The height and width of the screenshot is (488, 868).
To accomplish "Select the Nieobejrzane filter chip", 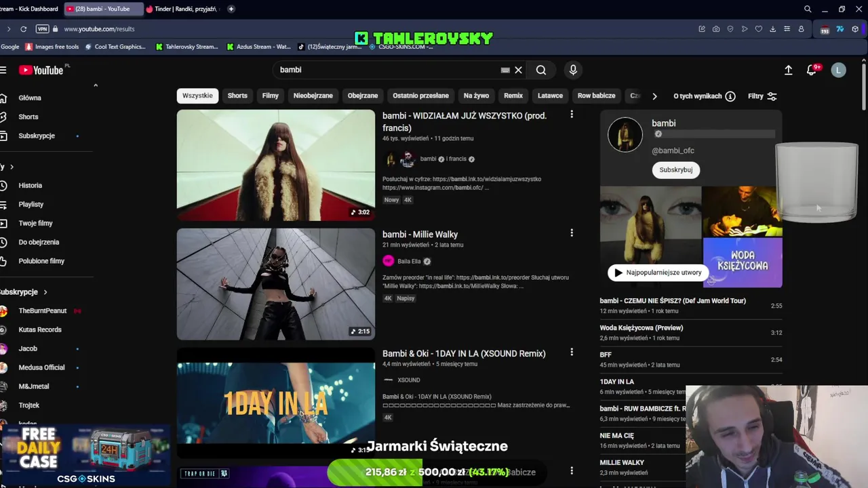I will [313, 96].
